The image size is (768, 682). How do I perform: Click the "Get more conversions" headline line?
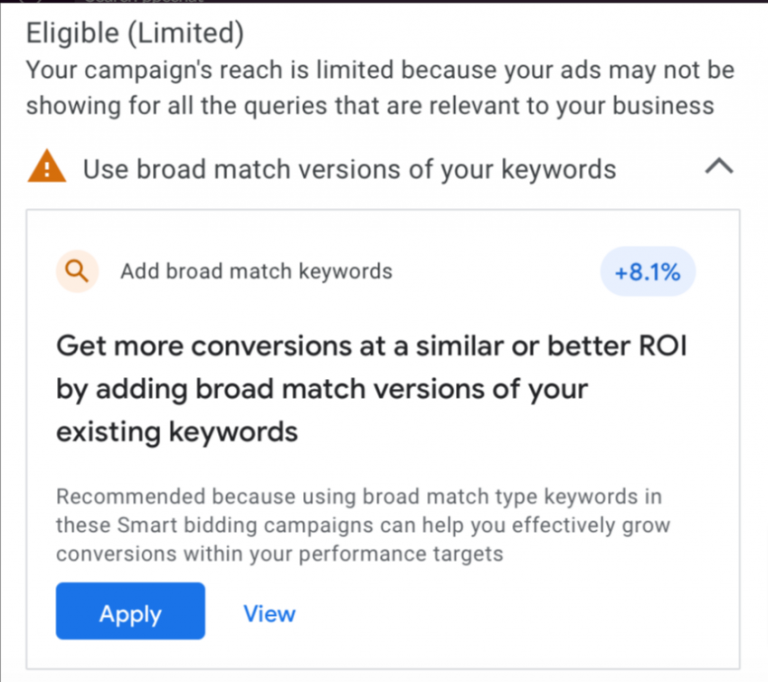tap(372, 345)
